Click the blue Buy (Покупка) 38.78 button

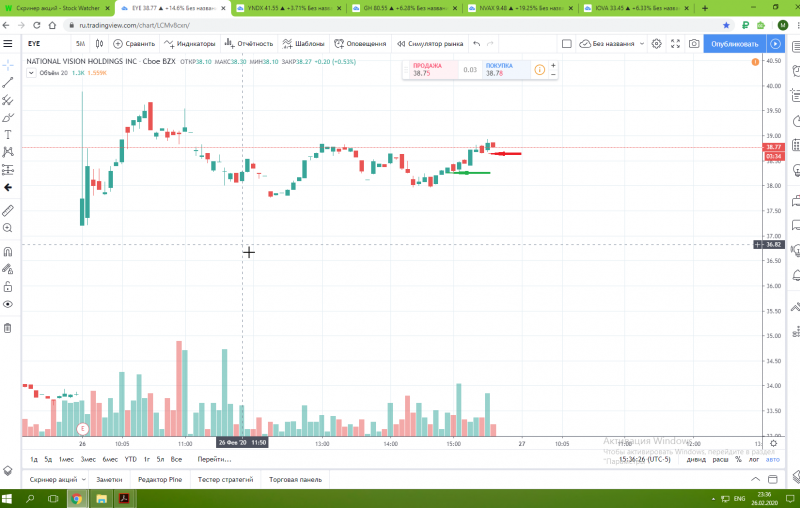pyautogui.click(x=506, y=69)
